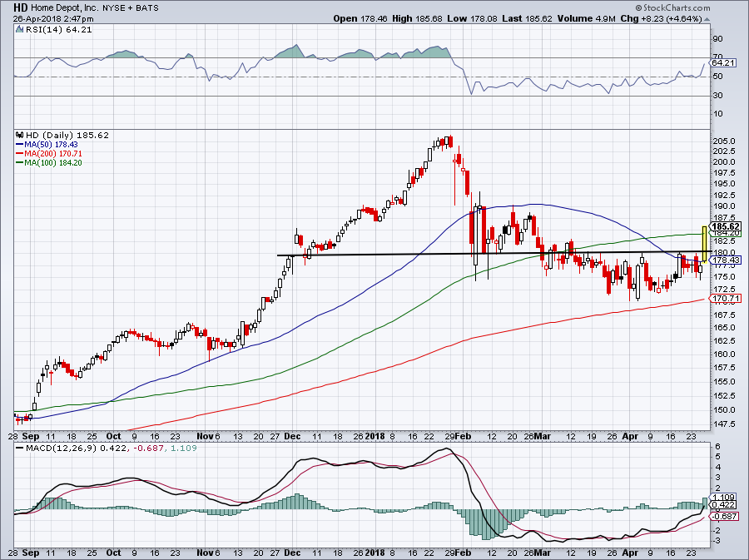Click the NYSE + BATS exchange label

tap(131, 8)
